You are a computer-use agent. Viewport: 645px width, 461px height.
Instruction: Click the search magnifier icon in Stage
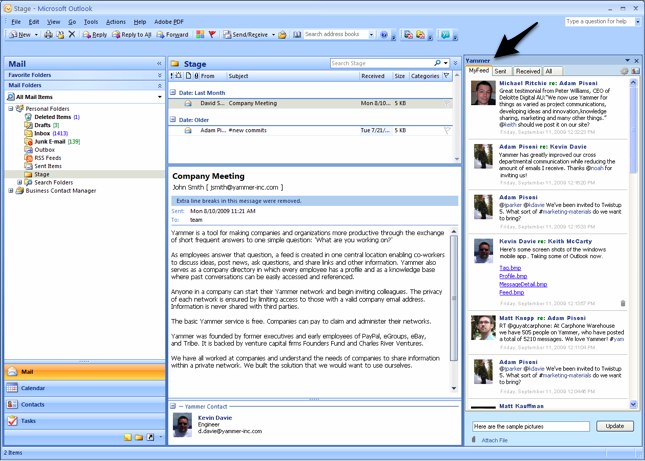tap(437, 63)
